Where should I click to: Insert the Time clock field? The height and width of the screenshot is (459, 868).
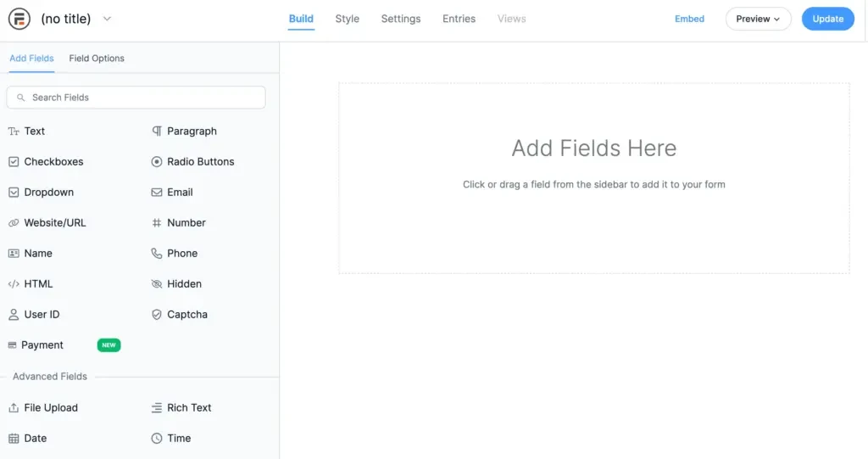click(x=170, y=439)
